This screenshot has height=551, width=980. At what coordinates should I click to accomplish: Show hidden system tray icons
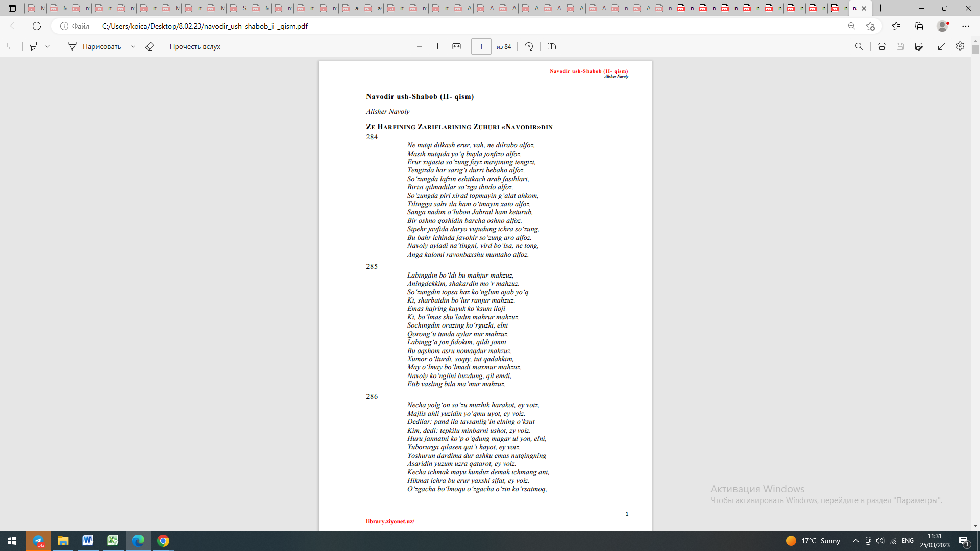tap(856, 541)
